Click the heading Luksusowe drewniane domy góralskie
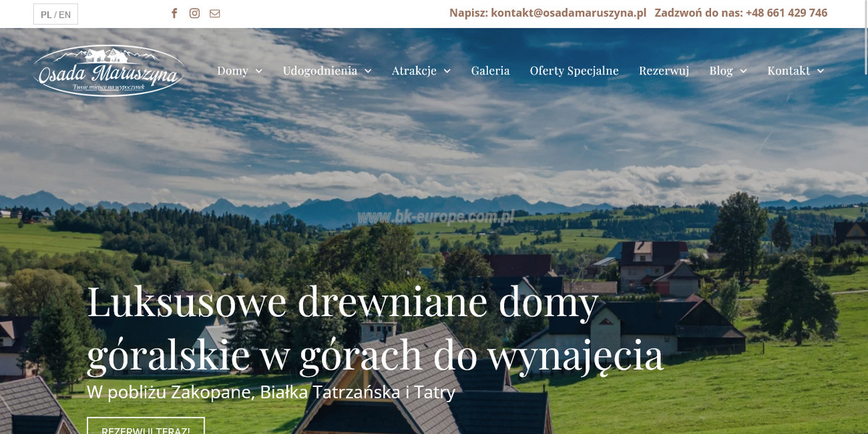This screenshot has width=868, height=434. point(375,328)
